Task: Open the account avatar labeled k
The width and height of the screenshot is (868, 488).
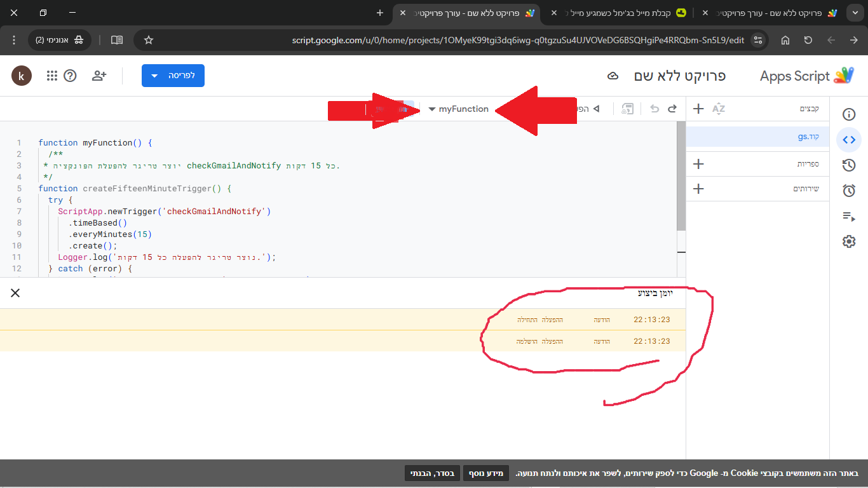Action: (x=22, y=76)
